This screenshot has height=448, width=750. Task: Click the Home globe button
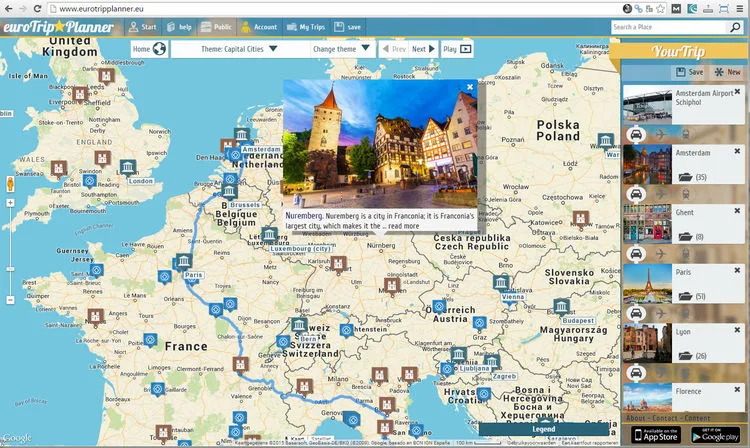tap(149, 49)
